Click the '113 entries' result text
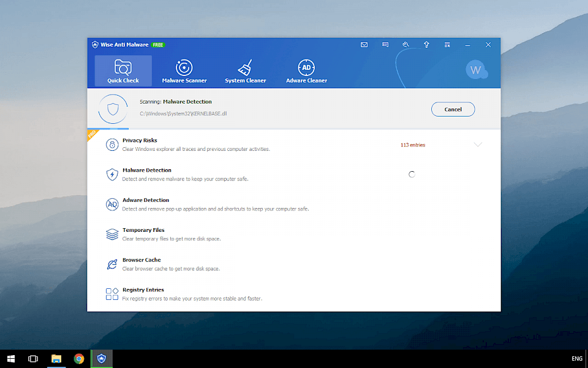 click(x=413, y=145)
